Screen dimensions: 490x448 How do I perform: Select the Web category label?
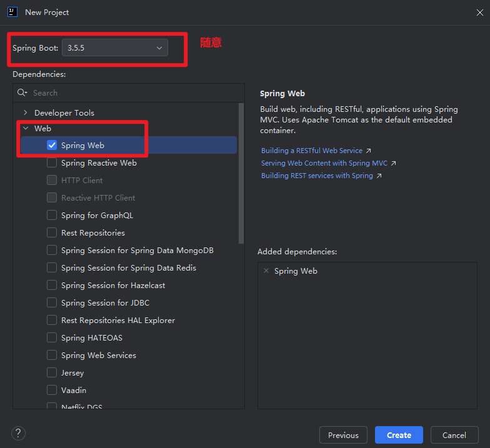[42, 129]
